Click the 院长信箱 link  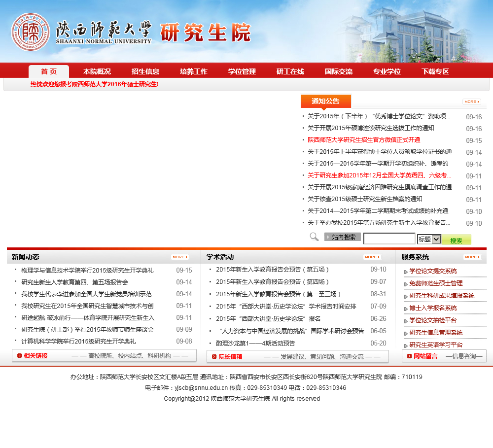(230, 356)
